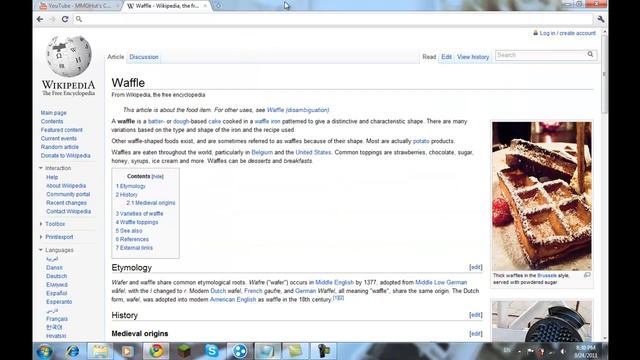Open the View history tab
Screen dimensions: 640x360
[x=473, y=57]
